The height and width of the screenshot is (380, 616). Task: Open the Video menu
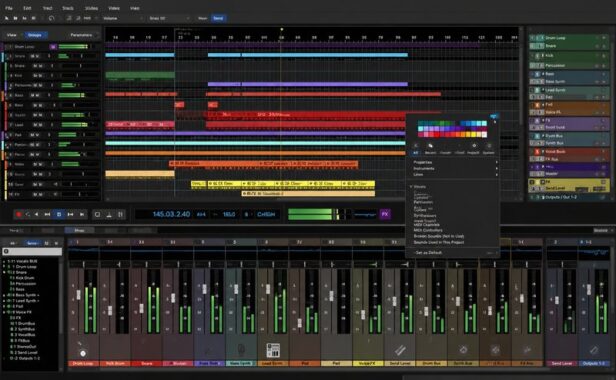point(114,8)
